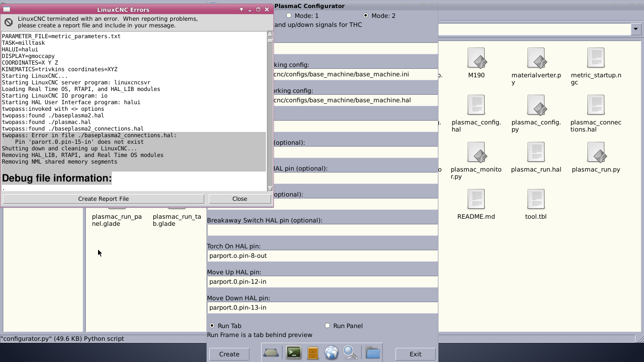The image size is (644, 362).
Task: Click Create in PlasmaC Configurator
Action: point(229,354)
